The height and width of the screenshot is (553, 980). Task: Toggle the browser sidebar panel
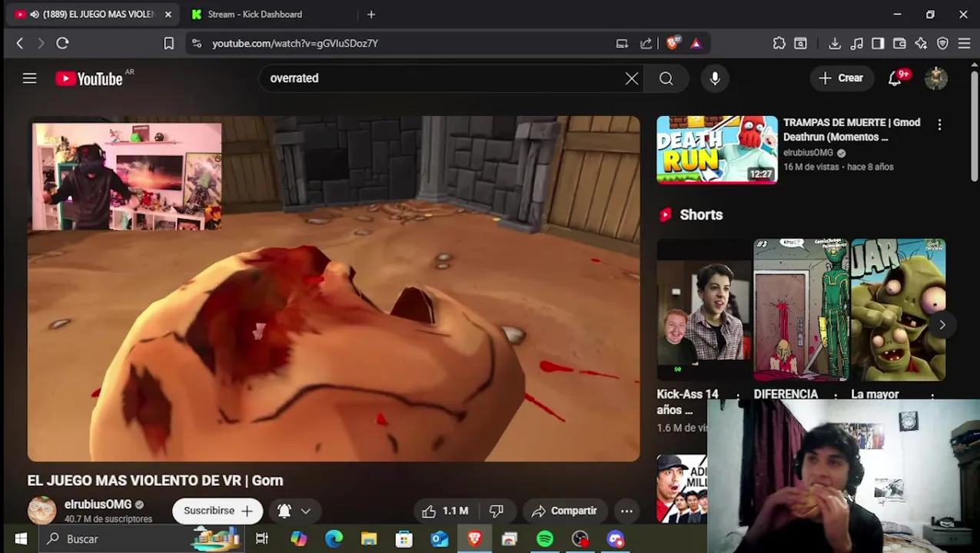[x=878, y=43]
